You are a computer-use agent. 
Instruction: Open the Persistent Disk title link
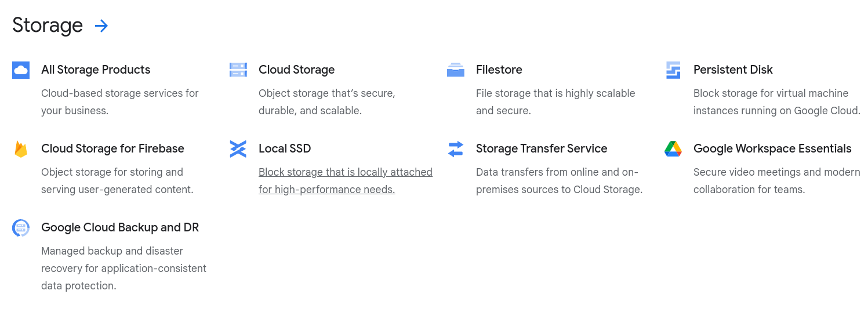click(x=733, y=70)
